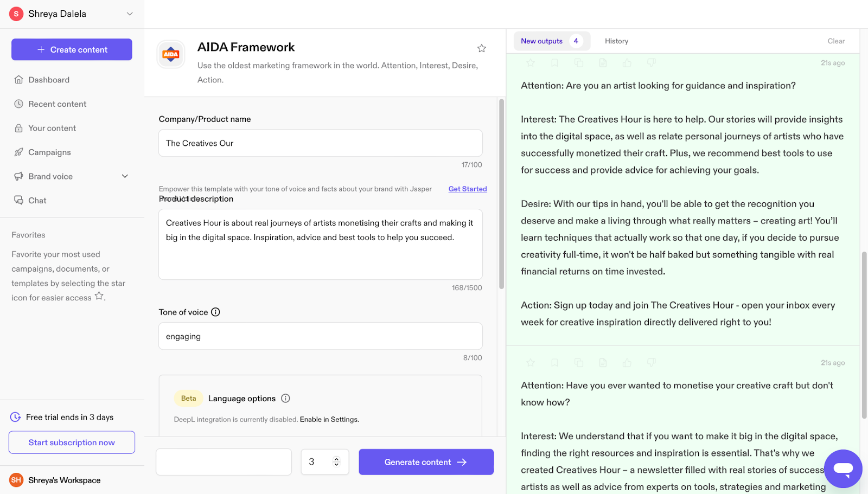Star the first output (artist guidance)

[x=531, y=63]
